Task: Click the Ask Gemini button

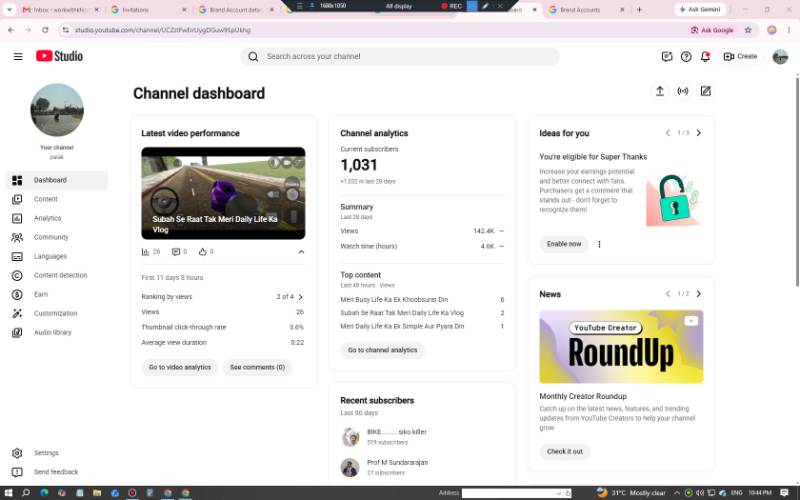Action: (x=700, y=9)
